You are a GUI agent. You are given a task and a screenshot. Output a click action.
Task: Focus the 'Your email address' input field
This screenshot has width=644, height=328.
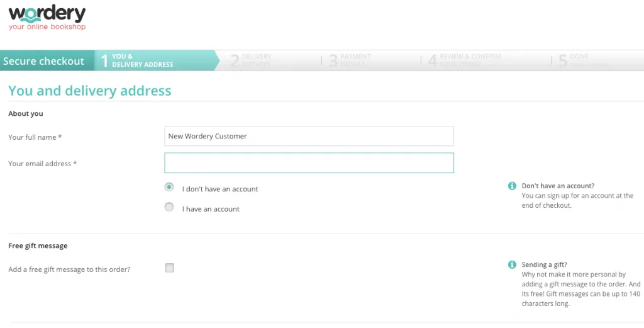tap(309, 163)
